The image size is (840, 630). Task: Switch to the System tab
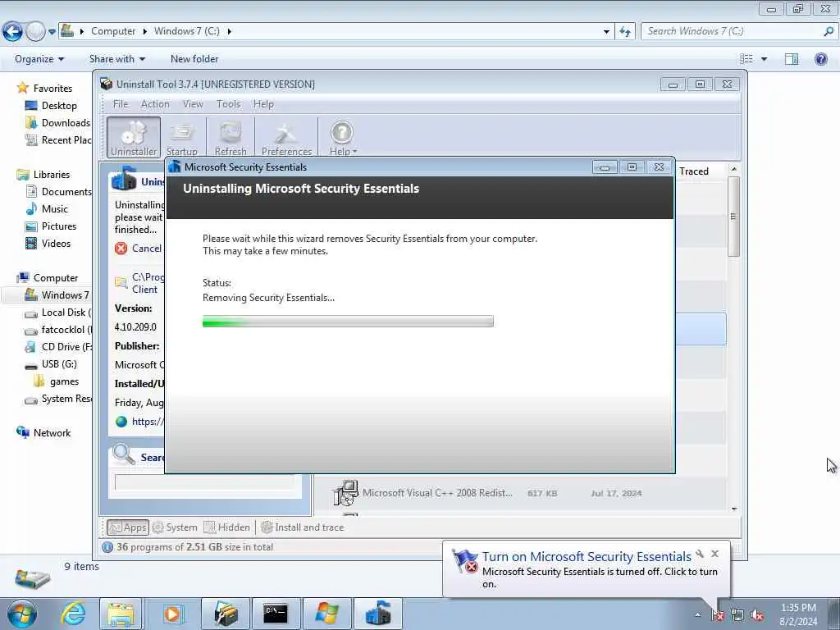coord(176,527)
